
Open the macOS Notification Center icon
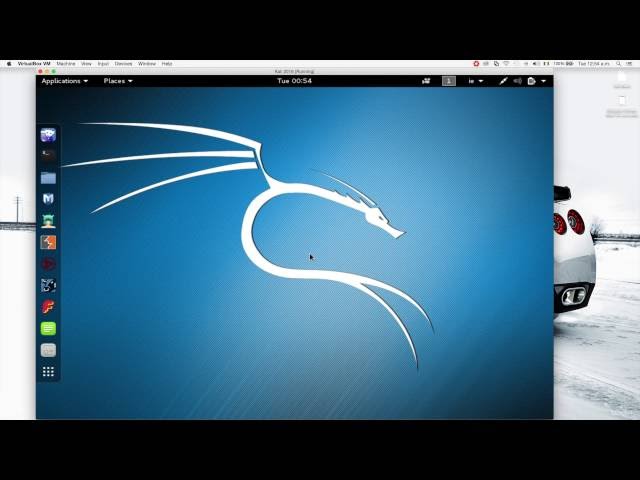[x=630, y=64]
